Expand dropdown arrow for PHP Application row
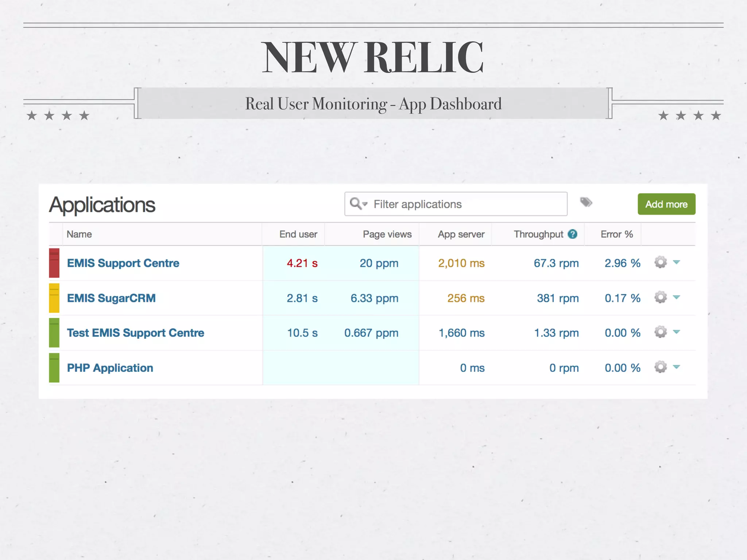The width and height of the screenshot is (747, 560). tap(677, 367)
